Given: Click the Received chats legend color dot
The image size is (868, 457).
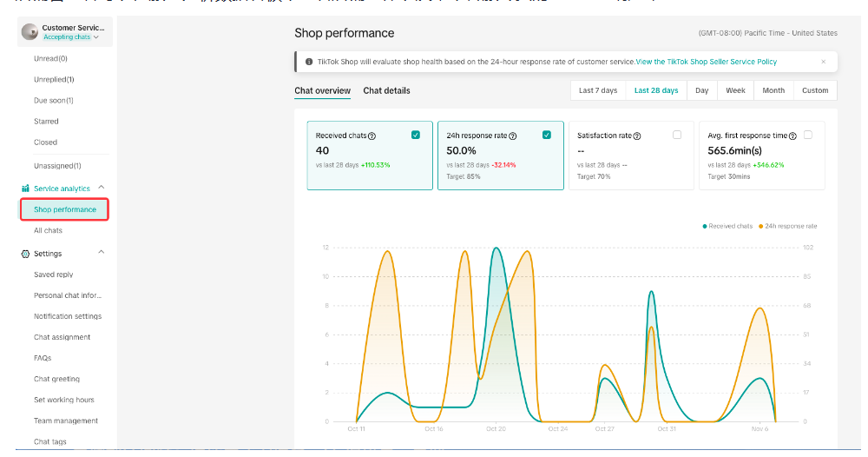Looking at the screenshot, I should pyautogui.click(x=705, y=226).
